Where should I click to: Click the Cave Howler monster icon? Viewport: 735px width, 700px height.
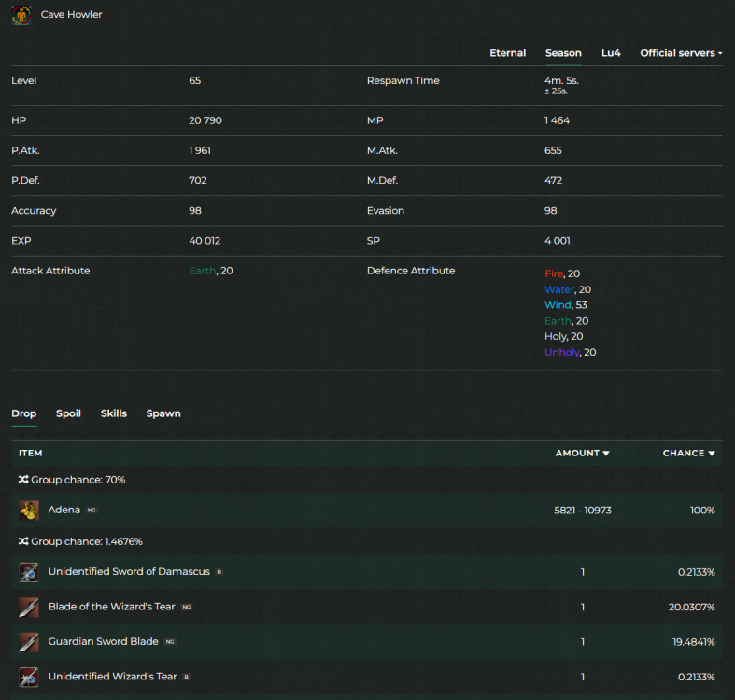(21, 15)
